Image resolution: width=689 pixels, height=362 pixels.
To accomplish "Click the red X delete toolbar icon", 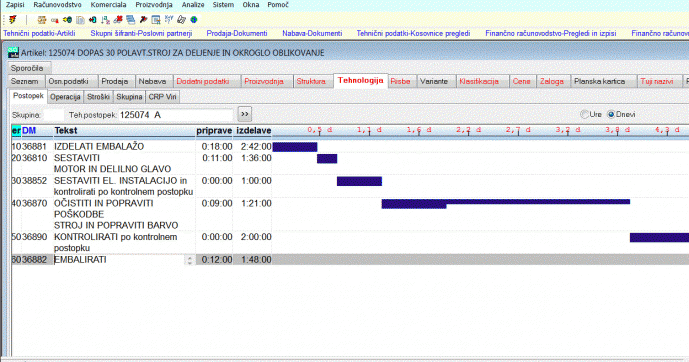I will 118,20.
